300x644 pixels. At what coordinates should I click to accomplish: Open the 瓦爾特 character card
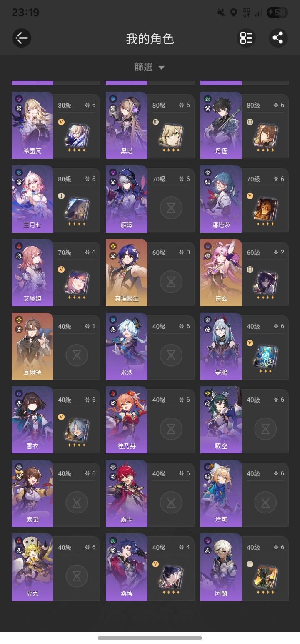tap(56, 347)
